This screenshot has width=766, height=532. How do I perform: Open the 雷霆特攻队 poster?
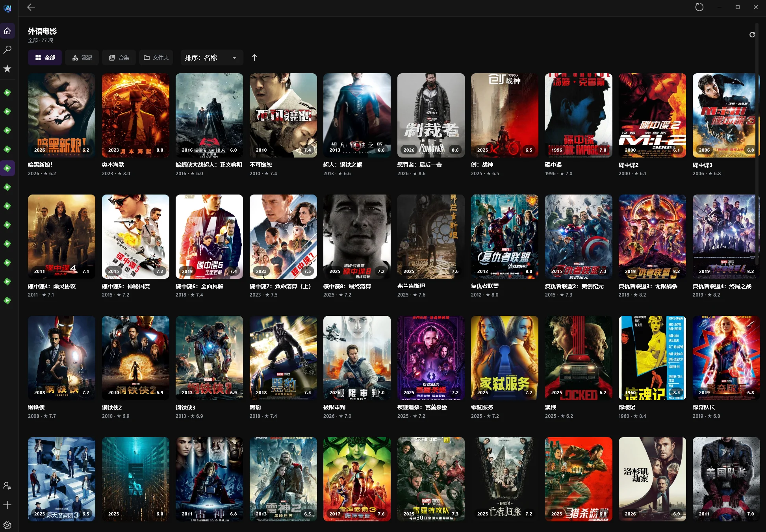tap(431, 479)
